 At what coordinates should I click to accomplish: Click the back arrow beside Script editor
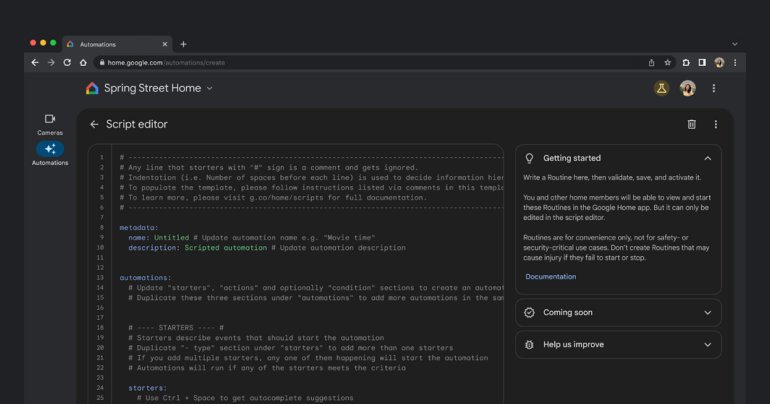(x=94, y=125)
